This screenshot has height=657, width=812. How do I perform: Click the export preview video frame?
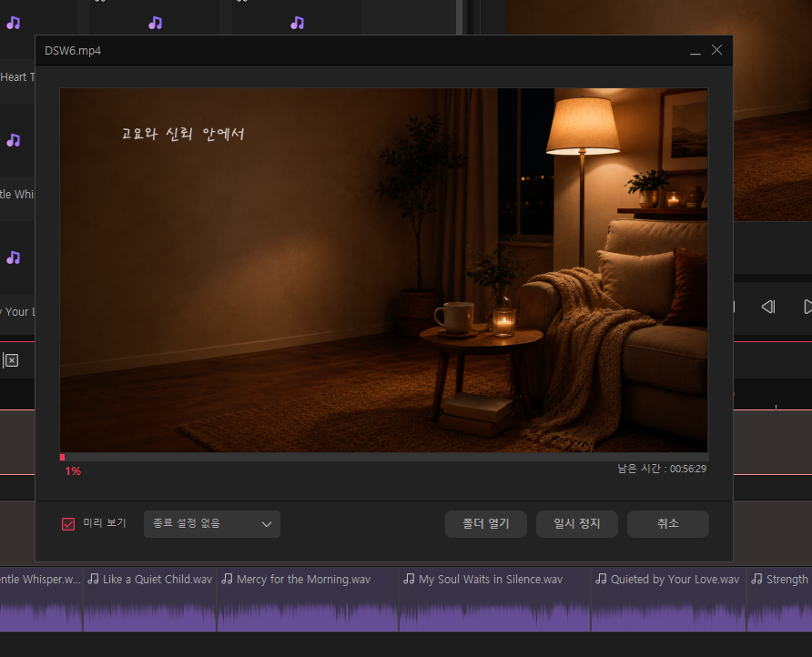[384, 270]
